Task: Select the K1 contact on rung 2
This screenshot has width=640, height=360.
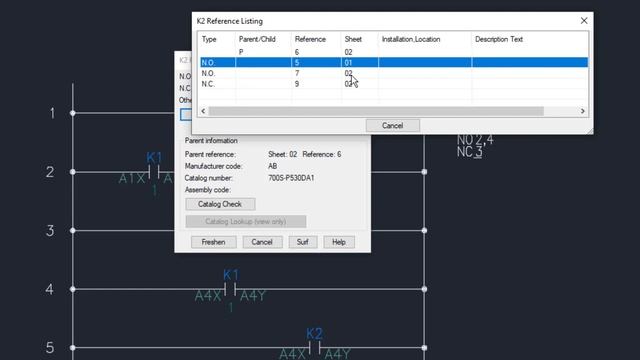Action: point(154,171)
